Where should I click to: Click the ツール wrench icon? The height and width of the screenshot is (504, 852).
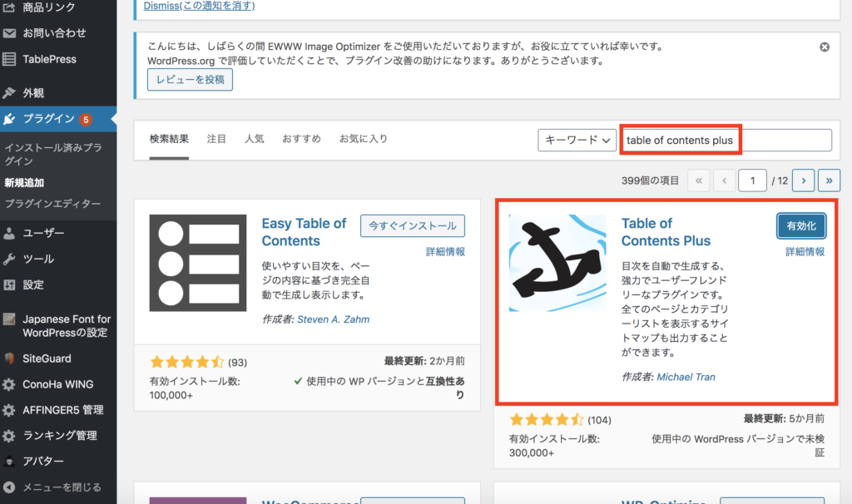[9, 259]
